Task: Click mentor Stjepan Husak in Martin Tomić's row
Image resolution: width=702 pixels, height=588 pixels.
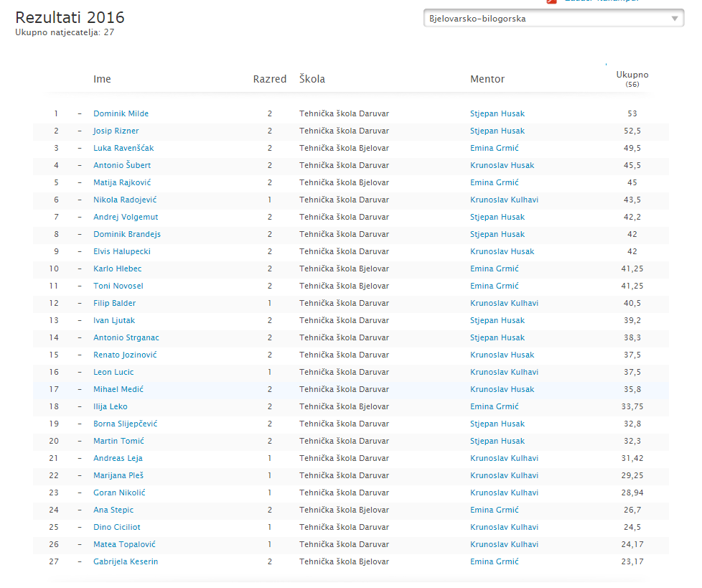Action: click(497, 441)
